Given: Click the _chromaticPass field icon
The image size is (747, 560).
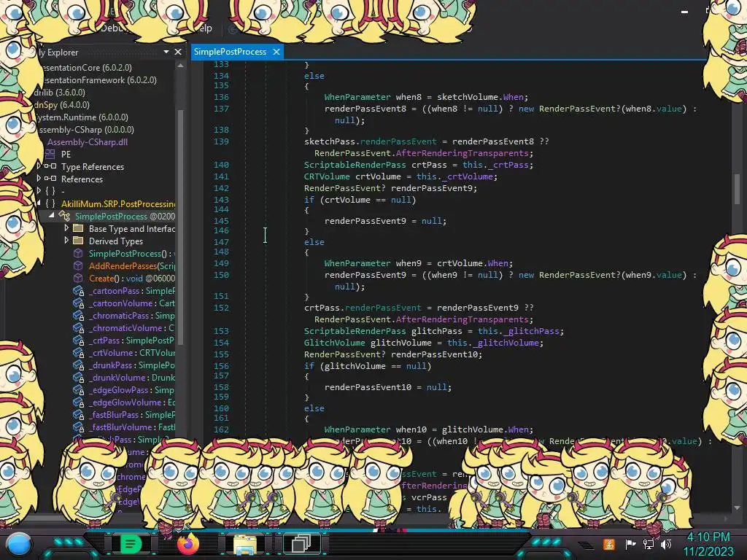Looking at the screenshot, I should click(x=79, y=316).
